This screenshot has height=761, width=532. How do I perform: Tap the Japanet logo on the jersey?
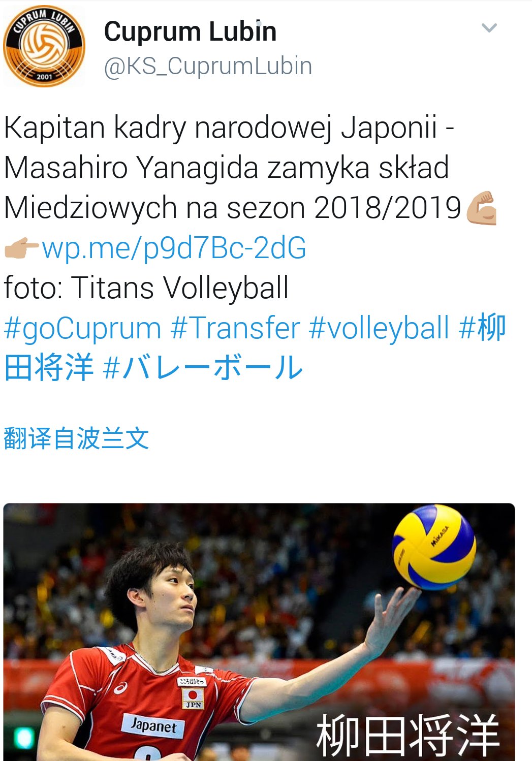(x=153, y=725)
